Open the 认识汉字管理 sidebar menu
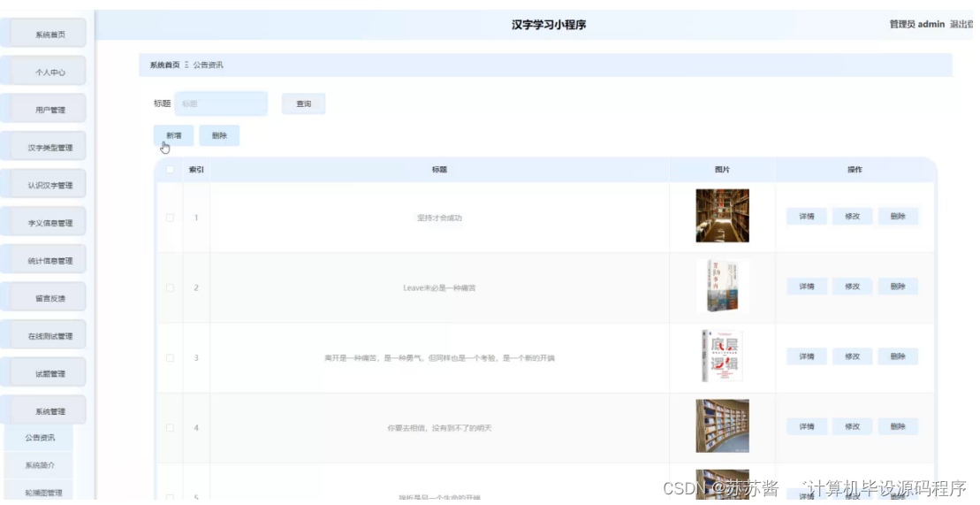This screenshot has width=980, height=505. (x=44, y=185)
